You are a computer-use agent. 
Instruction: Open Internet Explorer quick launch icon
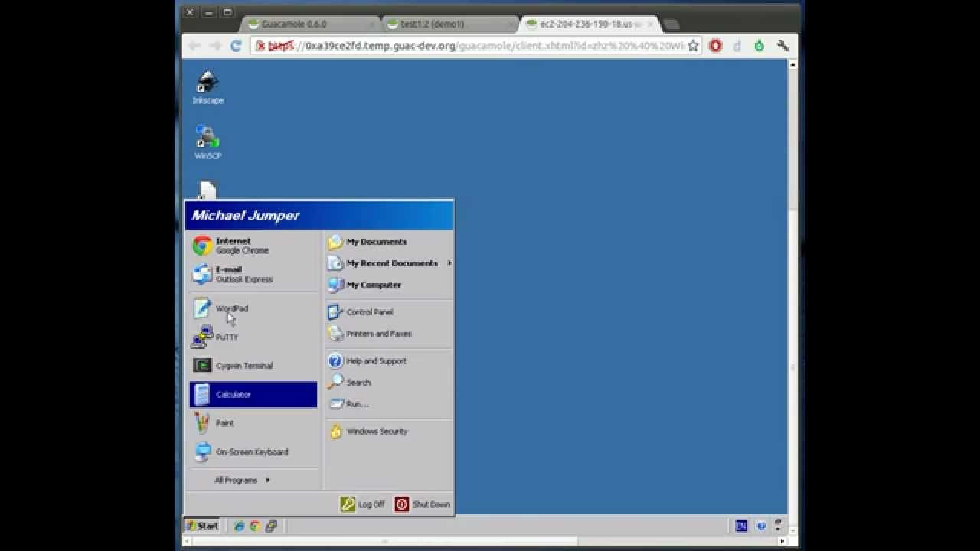[x=240, y=526]
